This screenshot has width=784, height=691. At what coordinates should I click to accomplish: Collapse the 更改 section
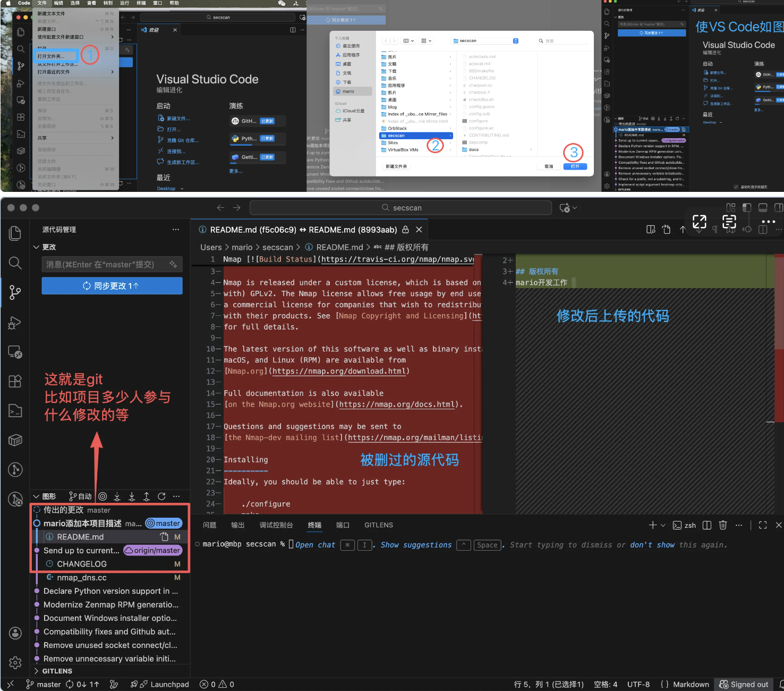(37, 247)
